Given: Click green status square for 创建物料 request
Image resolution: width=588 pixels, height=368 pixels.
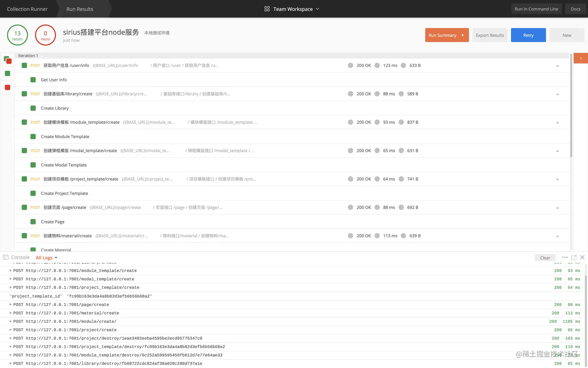Looking at the screenshot, I should click(24, 236).
